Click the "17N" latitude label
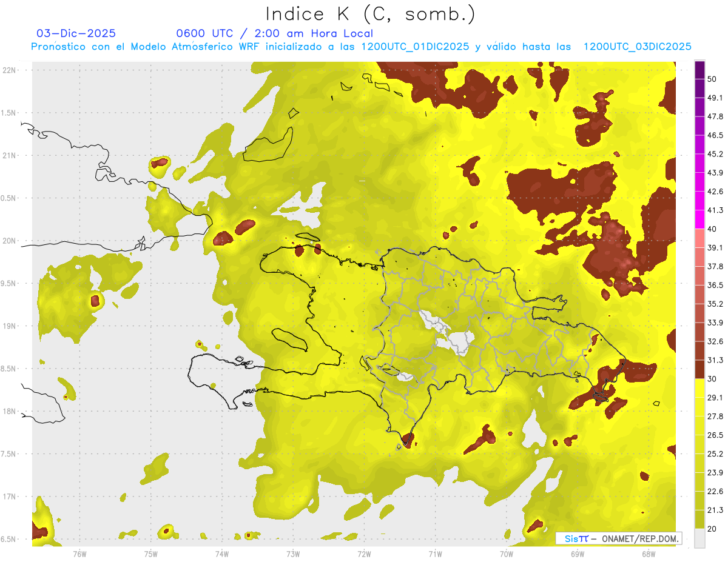Image resolution: width=728 pixels, height=562 pixels. pyautogui.click(x=9, y=497)
